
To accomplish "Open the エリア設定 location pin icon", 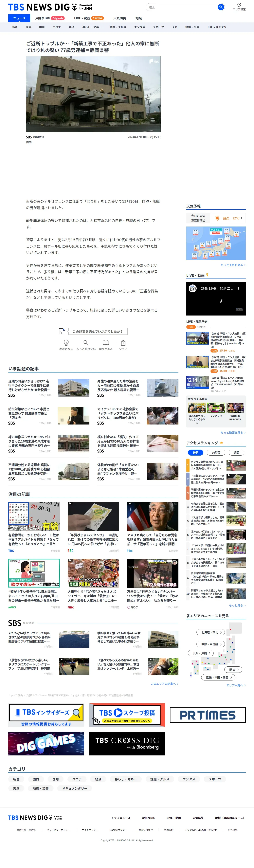I will [x=239, y=5].
